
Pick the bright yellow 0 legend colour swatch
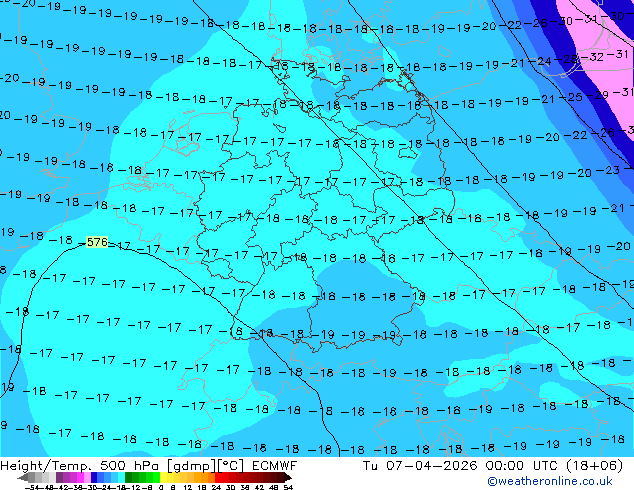tap(163, 477)
